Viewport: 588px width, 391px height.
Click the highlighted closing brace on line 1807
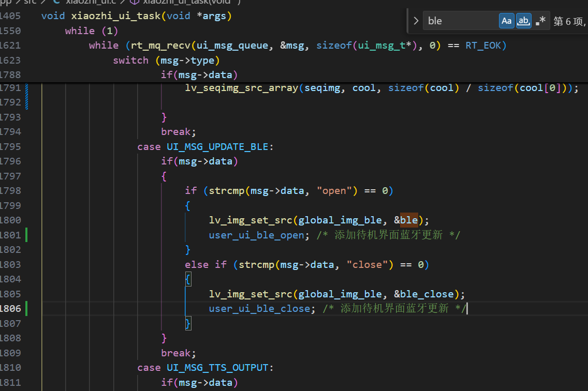[188, 323]
